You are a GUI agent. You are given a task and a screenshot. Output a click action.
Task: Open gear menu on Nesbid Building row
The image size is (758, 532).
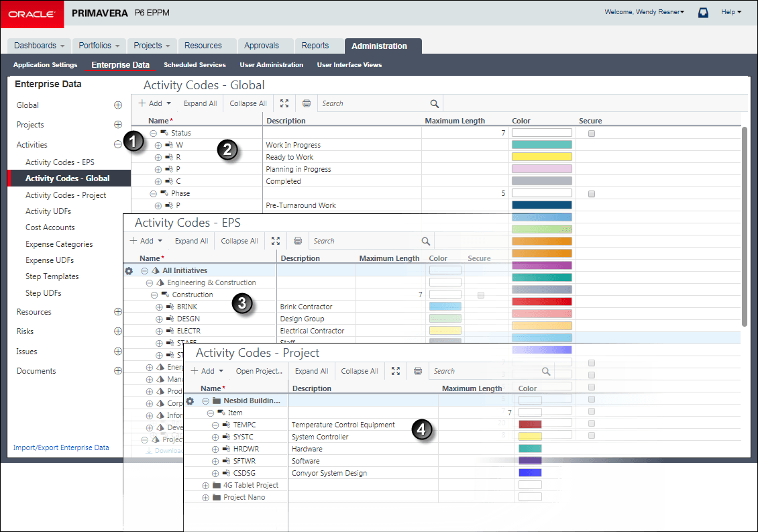190,401
